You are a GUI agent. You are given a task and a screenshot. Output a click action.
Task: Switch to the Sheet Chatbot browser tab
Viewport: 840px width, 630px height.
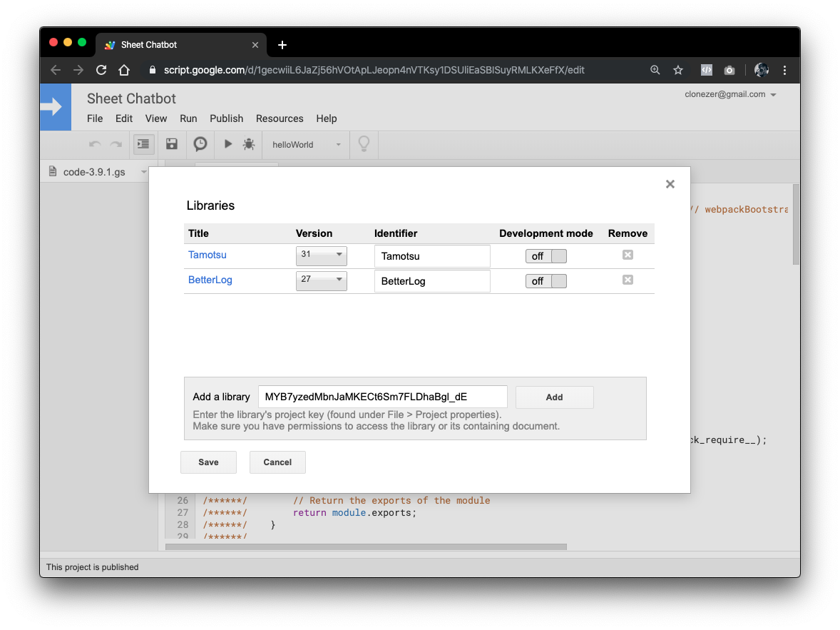click(x=180, y=45)
